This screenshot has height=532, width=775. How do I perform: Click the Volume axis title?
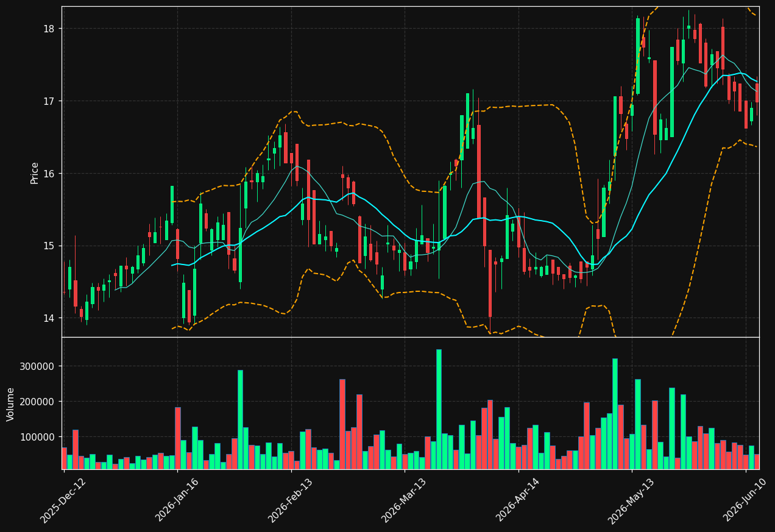pos(11,403)
